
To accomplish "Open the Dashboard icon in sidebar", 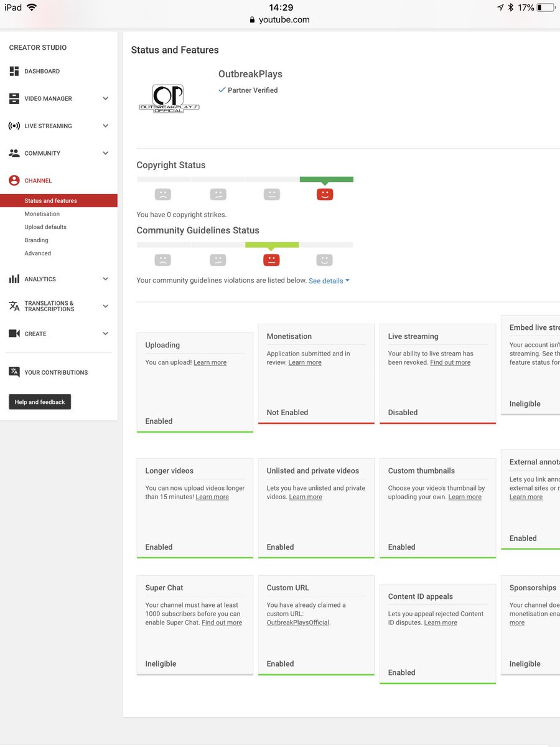I will 14,71.
